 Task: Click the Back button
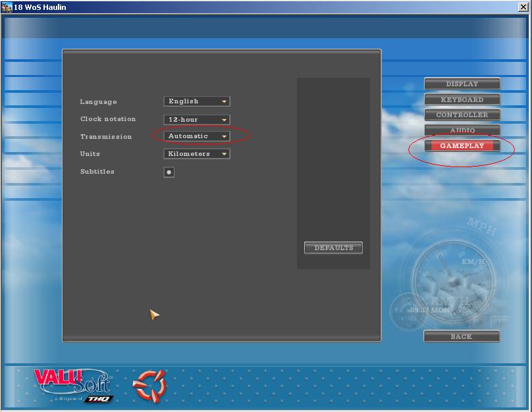coord(462,336)
